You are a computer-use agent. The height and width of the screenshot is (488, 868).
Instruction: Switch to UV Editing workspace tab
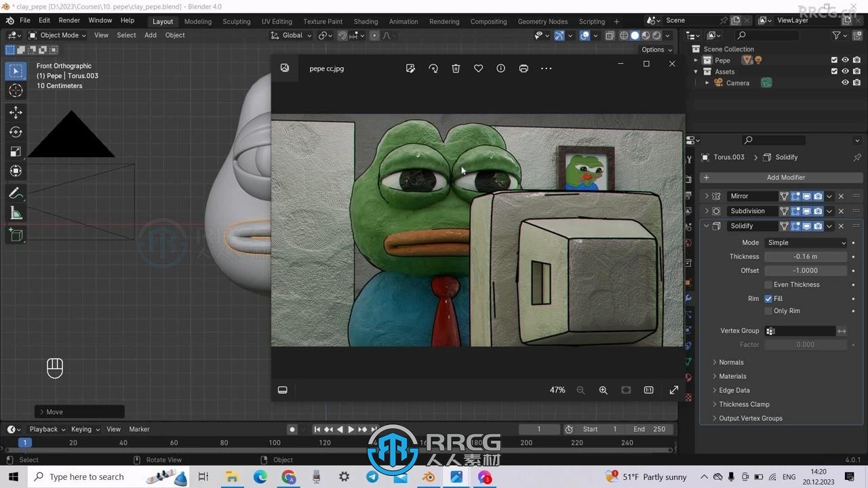point(277,22)
